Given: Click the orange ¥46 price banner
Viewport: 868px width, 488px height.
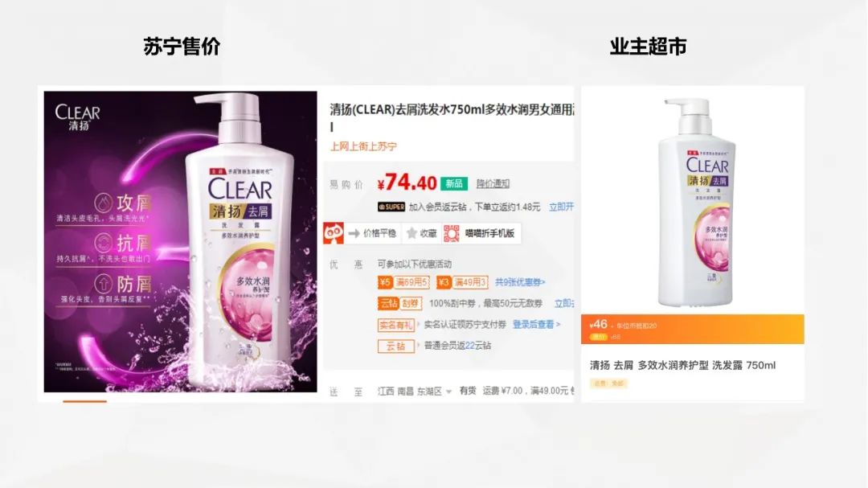Looking at the screenshot, I should (693, 329).
